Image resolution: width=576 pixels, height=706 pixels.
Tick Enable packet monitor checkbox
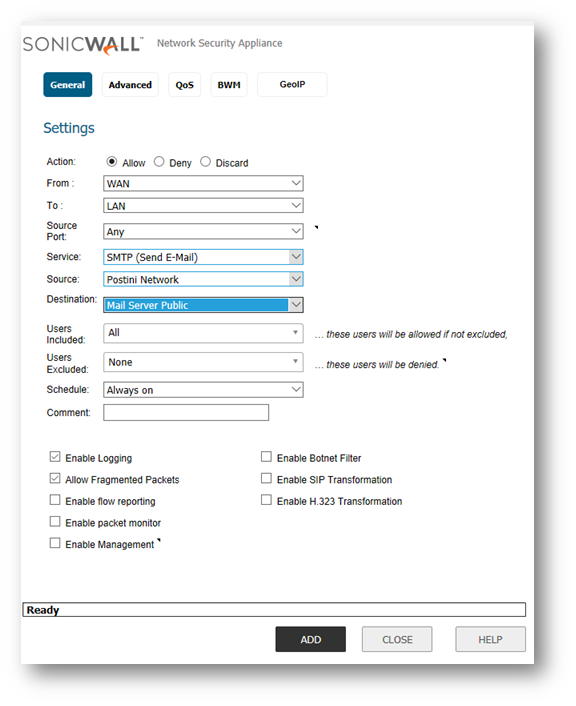point(55,521)
